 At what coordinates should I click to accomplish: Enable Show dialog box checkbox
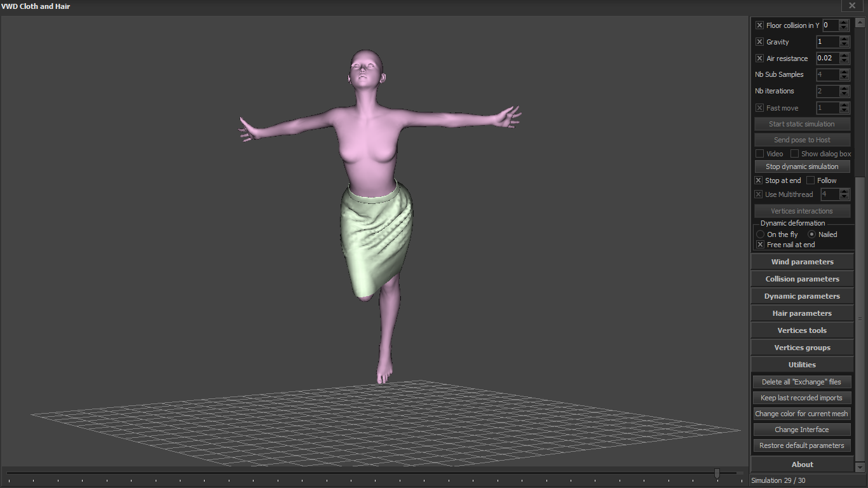[794, 154]
